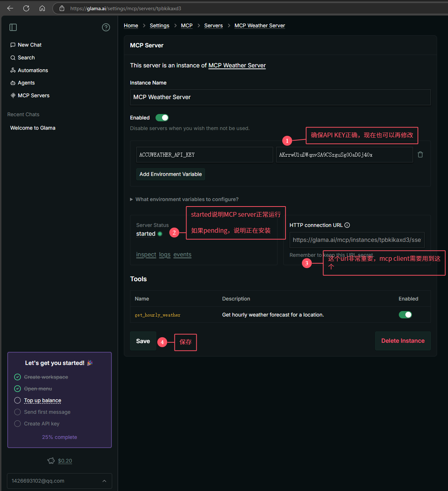
Task: Go to browser home icon
Action: pyautogui.click(x=42, y=8)
